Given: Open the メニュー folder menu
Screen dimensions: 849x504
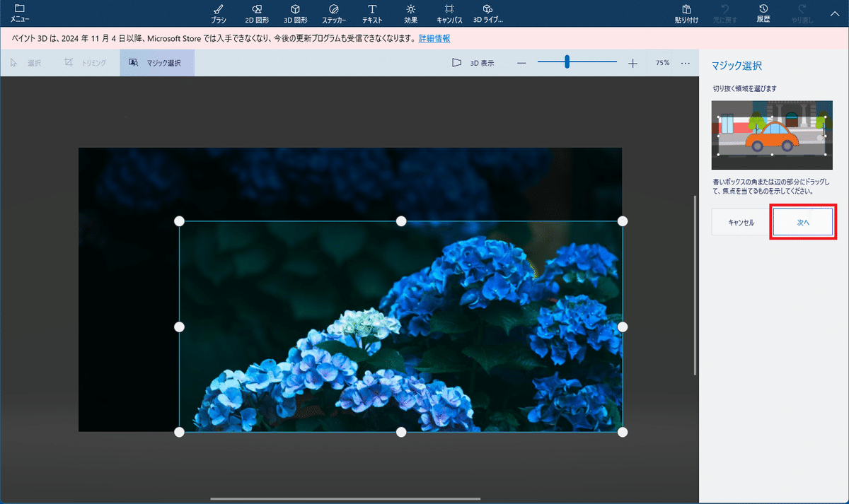Looking at the screenshot, I should pos(20,13).
